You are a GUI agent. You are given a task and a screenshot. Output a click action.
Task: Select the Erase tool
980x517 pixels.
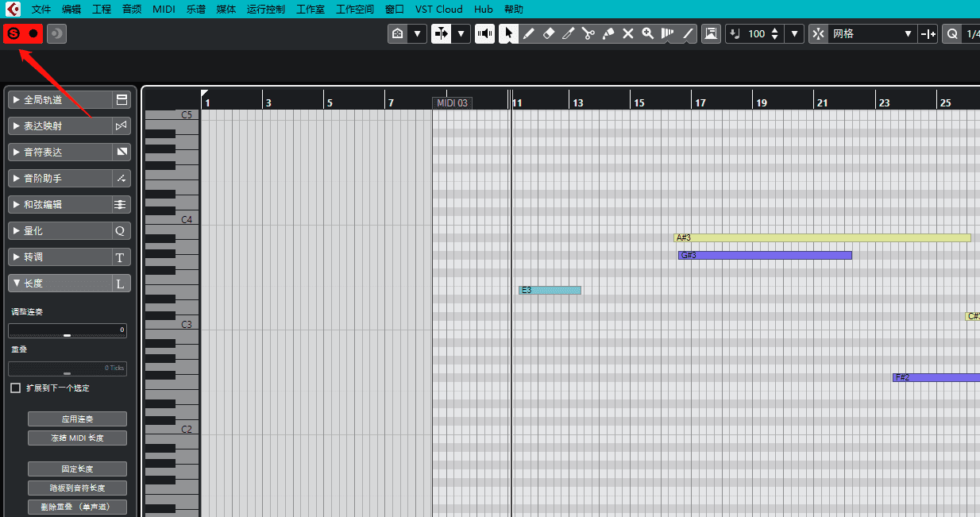pyautogui.click(x=548, y=33)
